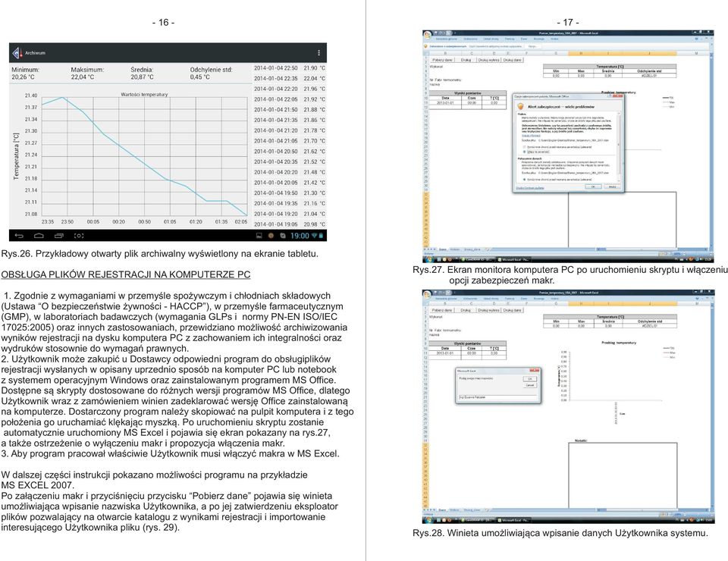This screenshot has height=561, width=728.
Task: Click OK in Rys.28 name prompt dialog
Action: coord(530,378)
